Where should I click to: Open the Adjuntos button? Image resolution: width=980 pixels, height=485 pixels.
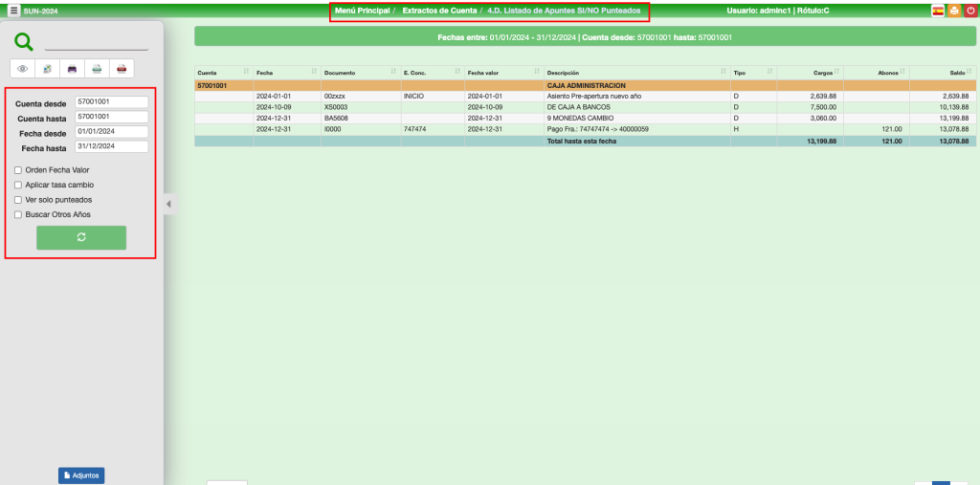point(81,475)
